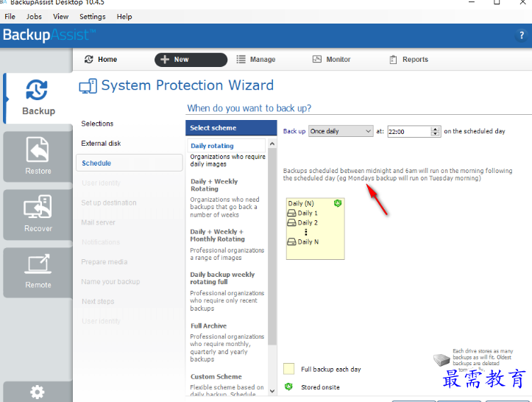Open the Manage tab
This screenshot has width=532, height=402.
tap(256, 60)
